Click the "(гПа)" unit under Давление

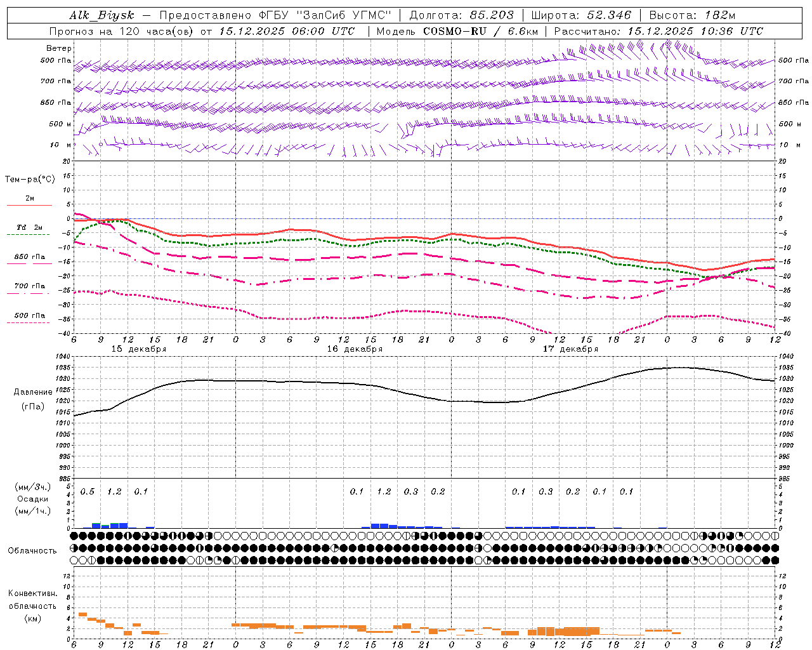(33, 406)
